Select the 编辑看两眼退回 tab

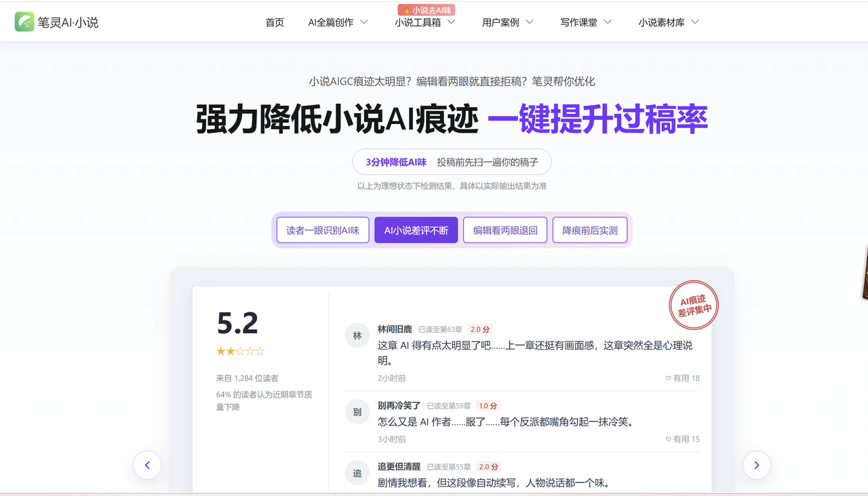coord(505,230)
